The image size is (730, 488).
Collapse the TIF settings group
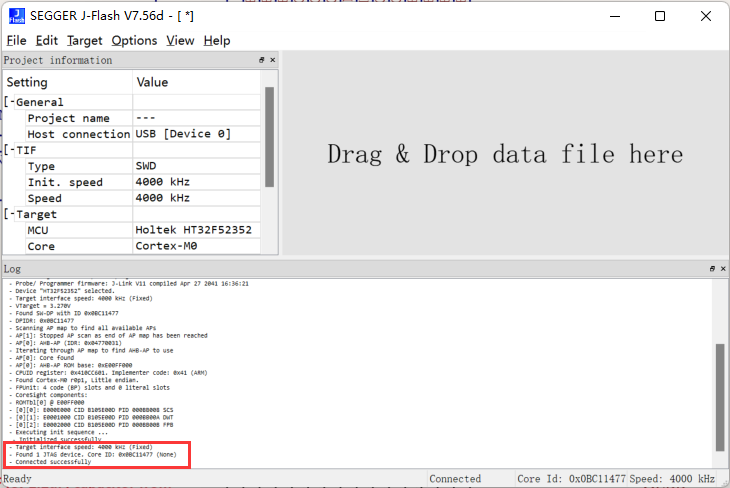coord(8,150)
